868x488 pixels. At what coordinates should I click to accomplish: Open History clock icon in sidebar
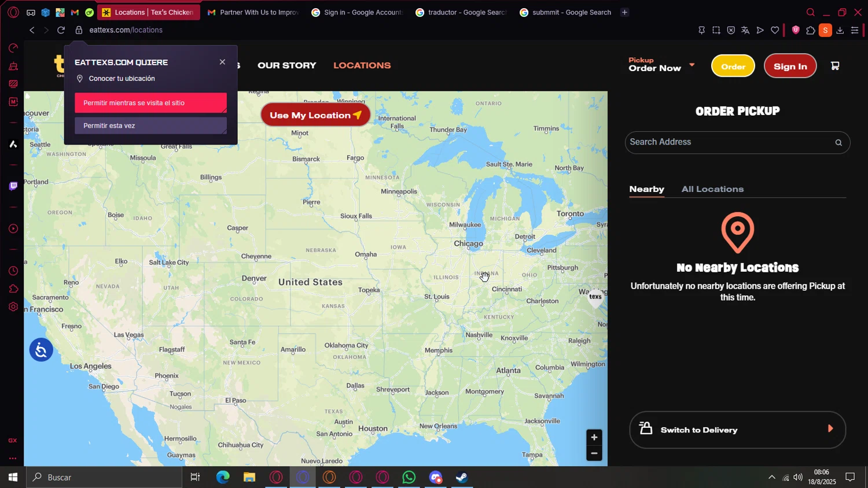click(x=13, y=271)
